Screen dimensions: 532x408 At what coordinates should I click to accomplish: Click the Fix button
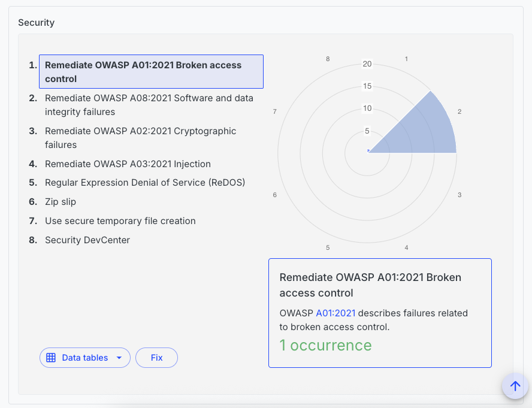[x=156, y=358]
